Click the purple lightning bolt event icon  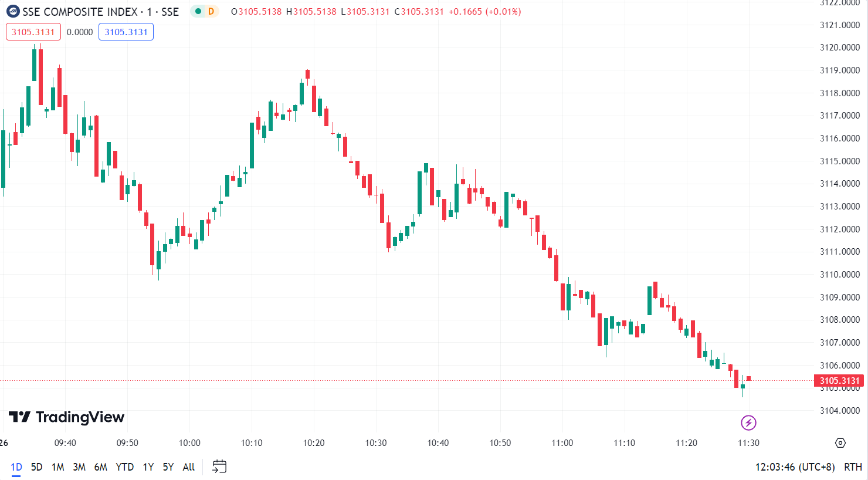[748, 422]
